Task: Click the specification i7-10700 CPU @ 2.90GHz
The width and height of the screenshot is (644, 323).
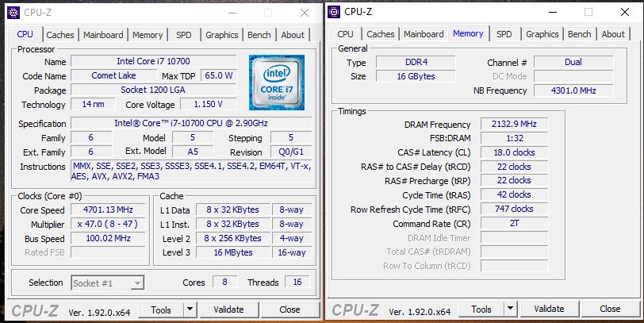Action: [x=191, y=123]
